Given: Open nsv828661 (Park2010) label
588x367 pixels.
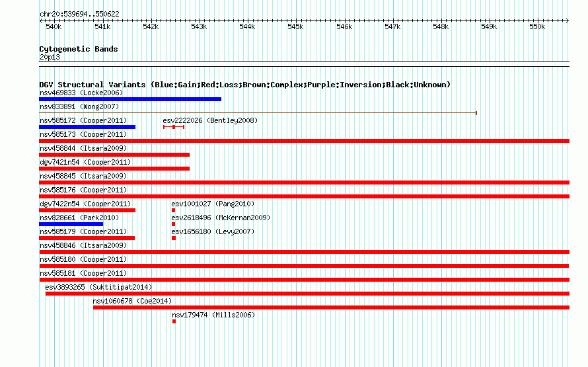Looking at the screenshot, I should tap(79, 218).
